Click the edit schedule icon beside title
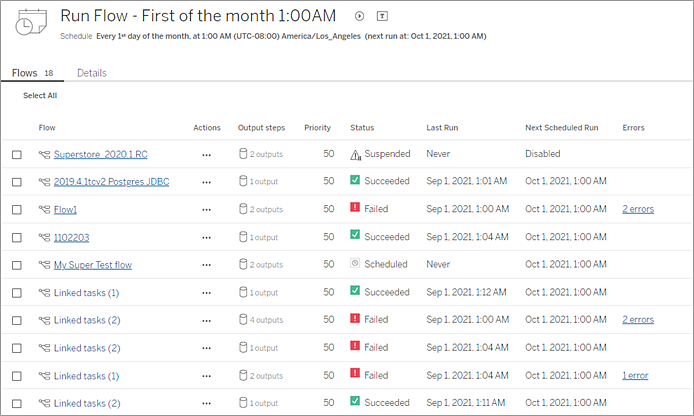694x416 pixels. point(382,17)
